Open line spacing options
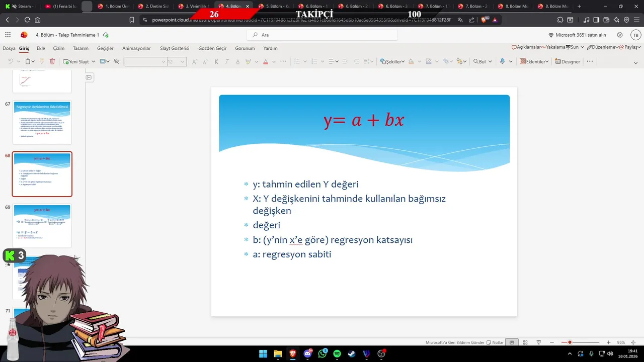 tap(369, 61)
